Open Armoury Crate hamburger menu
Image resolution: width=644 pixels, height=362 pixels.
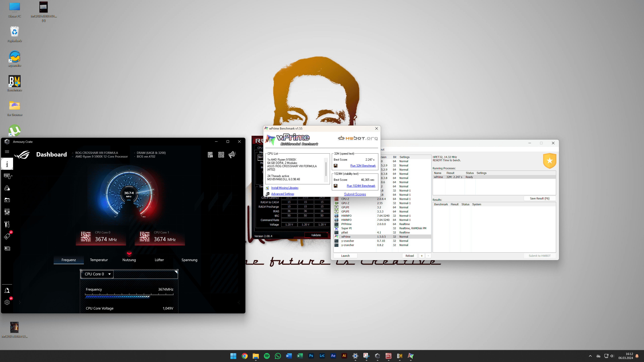coord(7,152)
